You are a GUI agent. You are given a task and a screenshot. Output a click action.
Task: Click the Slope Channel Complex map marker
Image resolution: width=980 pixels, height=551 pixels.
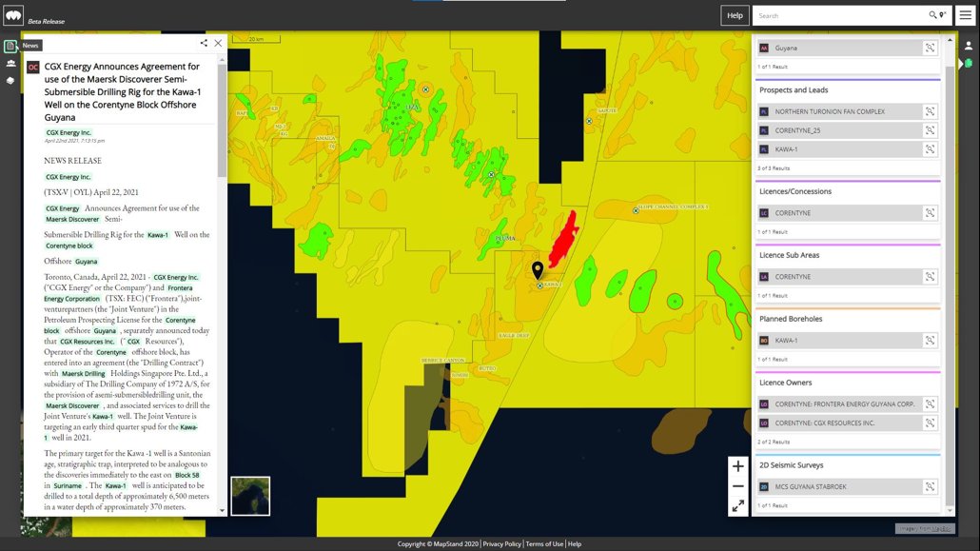click(636, 210)
